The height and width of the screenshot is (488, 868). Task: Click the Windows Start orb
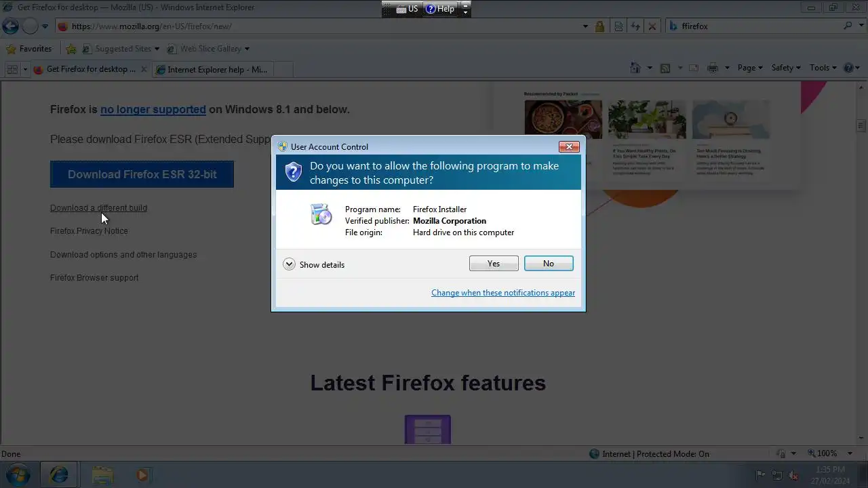pyautogui.click(x=18, y=474)
